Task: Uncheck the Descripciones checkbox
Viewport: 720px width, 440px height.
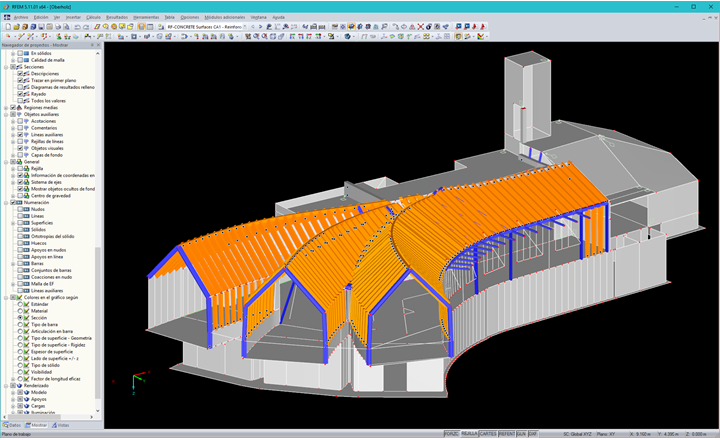Action: pos(20,73)
